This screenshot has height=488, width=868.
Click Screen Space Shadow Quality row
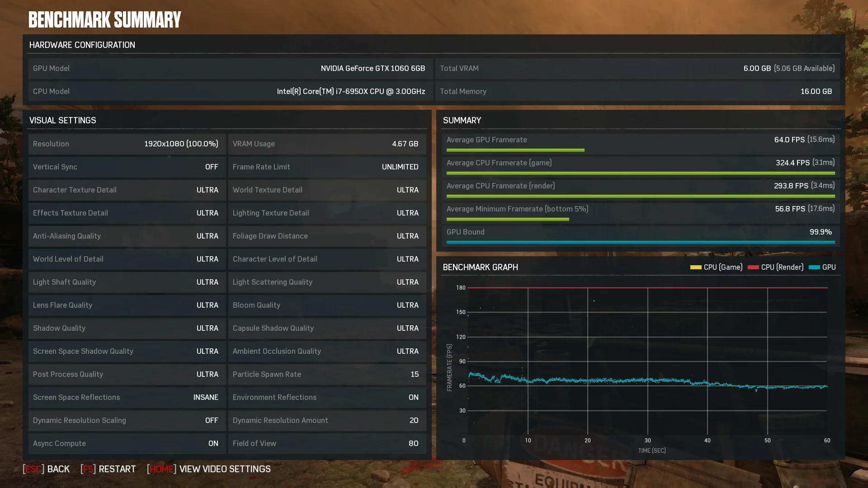127,351
